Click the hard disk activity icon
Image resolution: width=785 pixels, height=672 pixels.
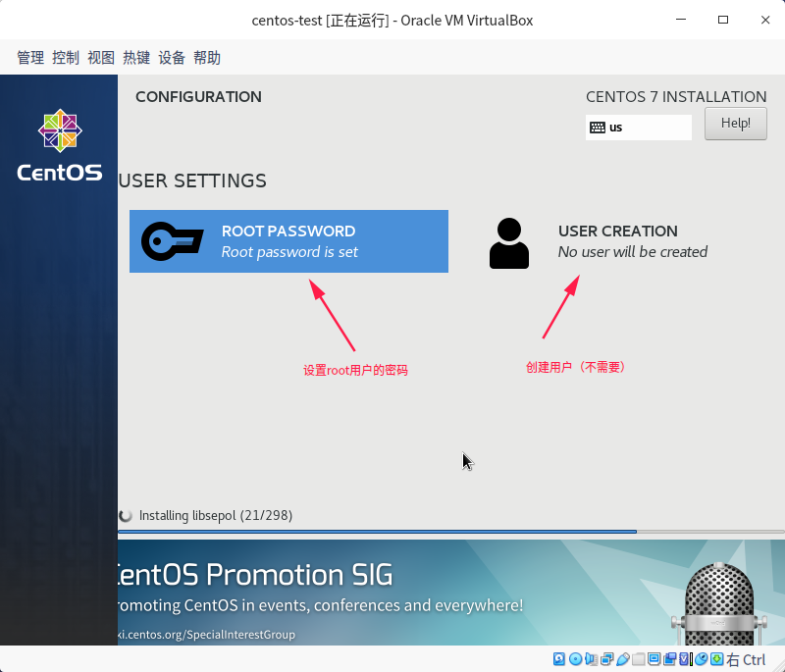pyautogui.click(x=558, y=659)
